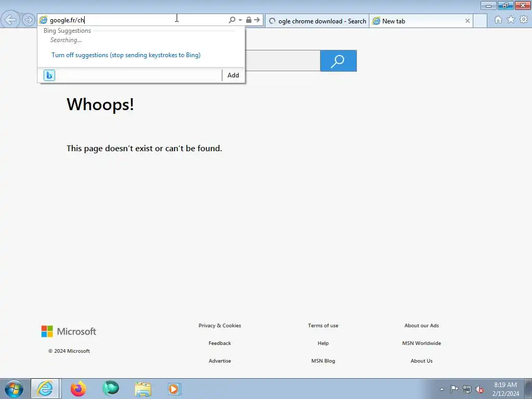Open the Advertise footer link
The image size is (532, 399).
(x=220, y=361)
